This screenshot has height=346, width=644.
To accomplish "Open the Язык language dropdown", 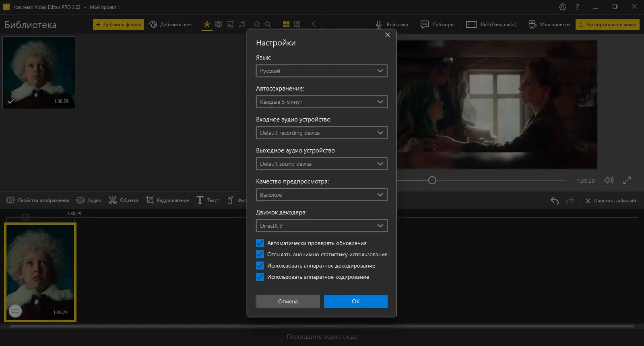I will pos(321,71).
